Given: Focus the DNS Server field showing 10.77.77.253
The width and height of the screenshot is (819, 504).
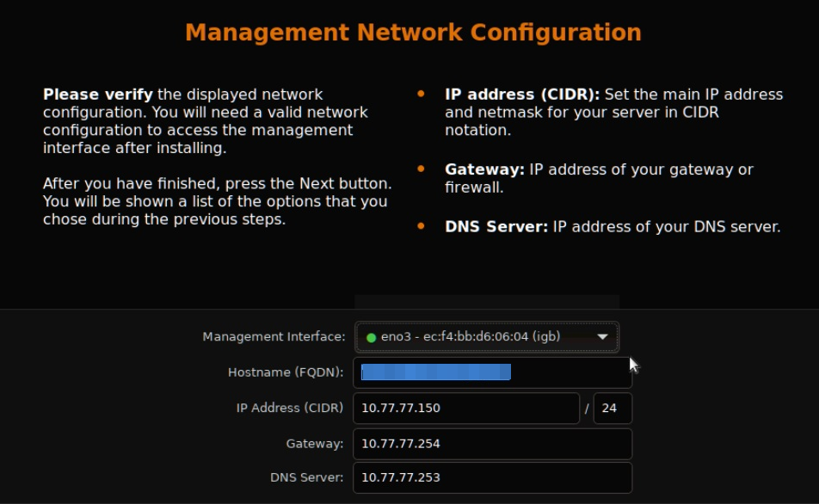Looking at the screenshot, I should pyautogui.click(x=492, y=478).
